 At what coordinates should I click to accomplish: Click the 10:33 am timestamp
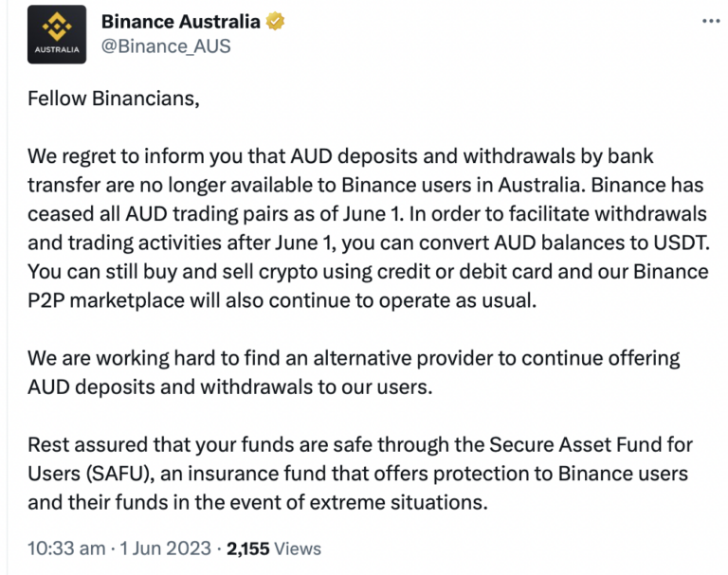coord(64,548)
